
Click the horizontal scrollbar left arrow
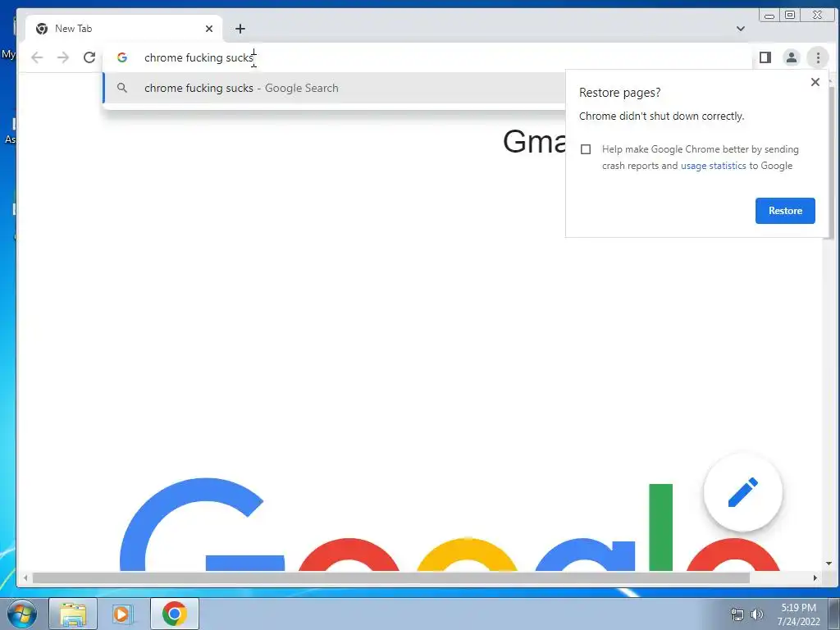25,578
